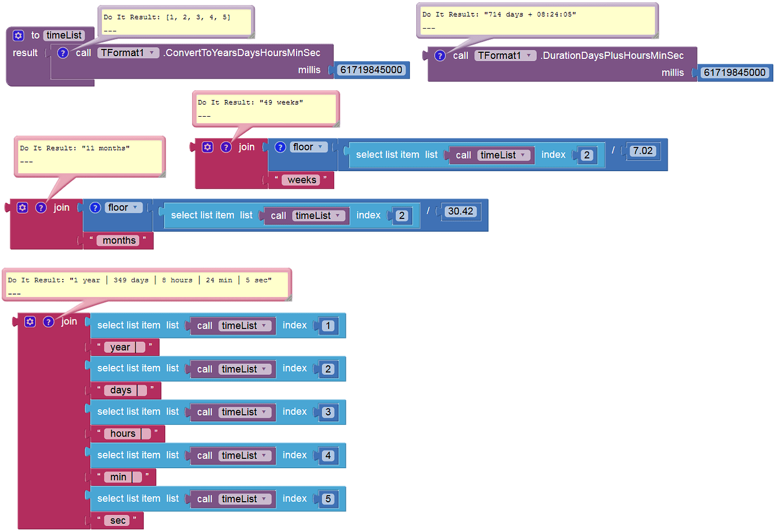Open timeList dropdown for index 5 row

[245, 499]
